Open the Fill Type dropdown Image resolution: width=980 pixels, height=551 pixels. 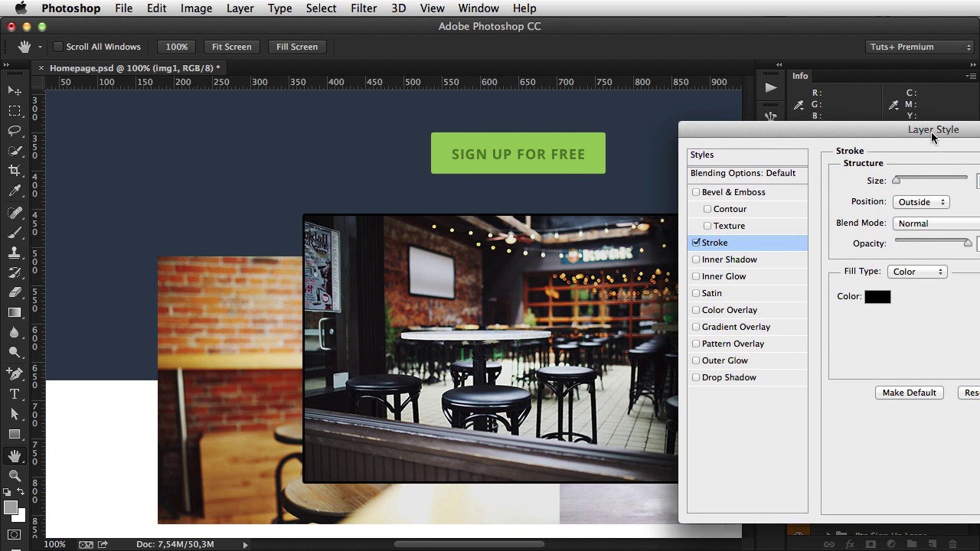click(917, 272)
